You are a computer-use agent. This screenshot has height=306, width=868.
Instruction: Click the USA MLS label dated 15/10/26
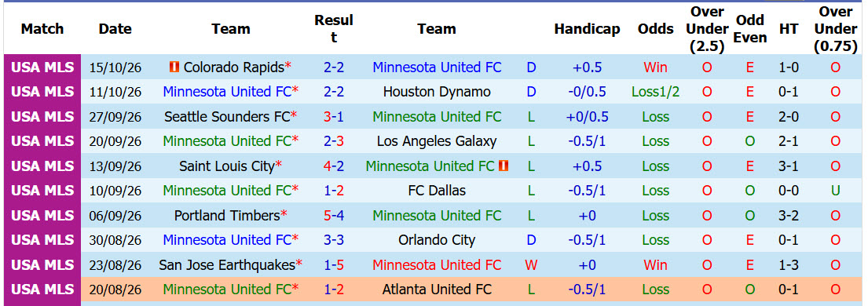click(x=42, y=67)
